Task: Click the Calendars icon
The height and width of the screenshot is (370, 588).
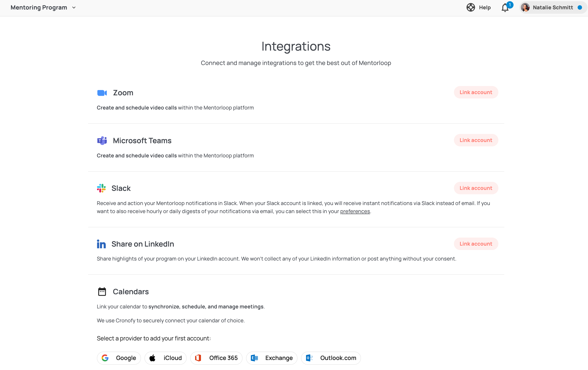Action: point(102,291)
